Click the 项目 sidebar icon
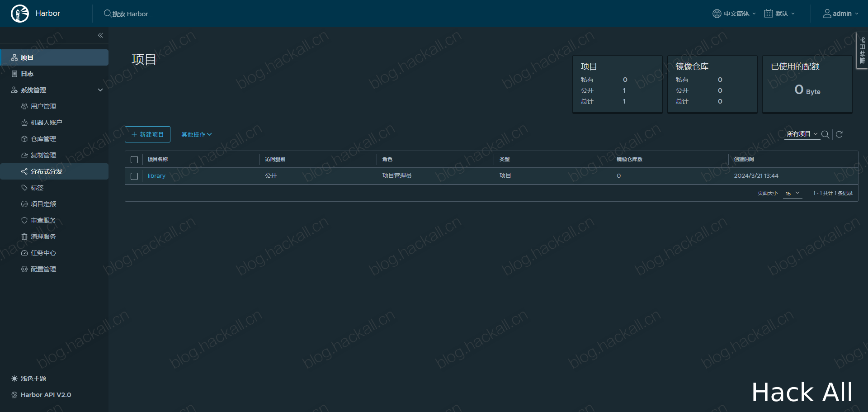 tap(14, 57)
